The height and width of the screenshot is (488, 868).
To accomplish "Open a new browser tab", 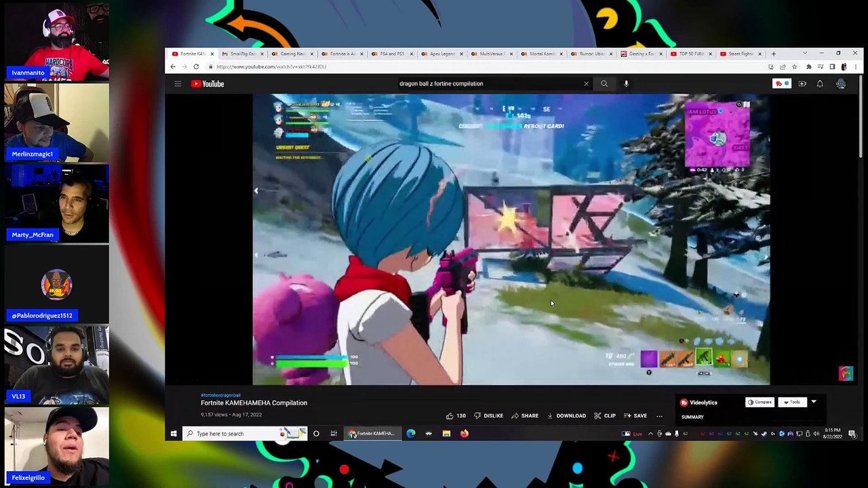I will [774, 54].
